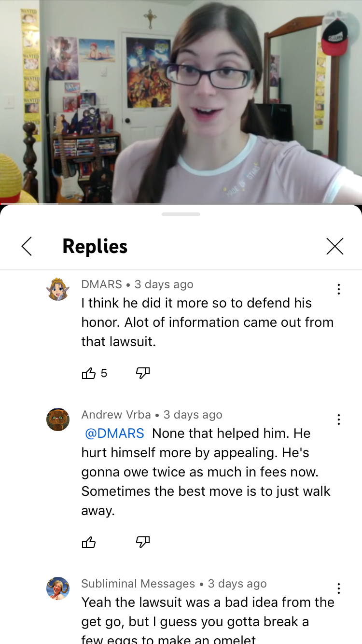This screenshot has width=362, height=644.
Task: Tap the drag handle atop Replies panel
Action: (181, 214)
